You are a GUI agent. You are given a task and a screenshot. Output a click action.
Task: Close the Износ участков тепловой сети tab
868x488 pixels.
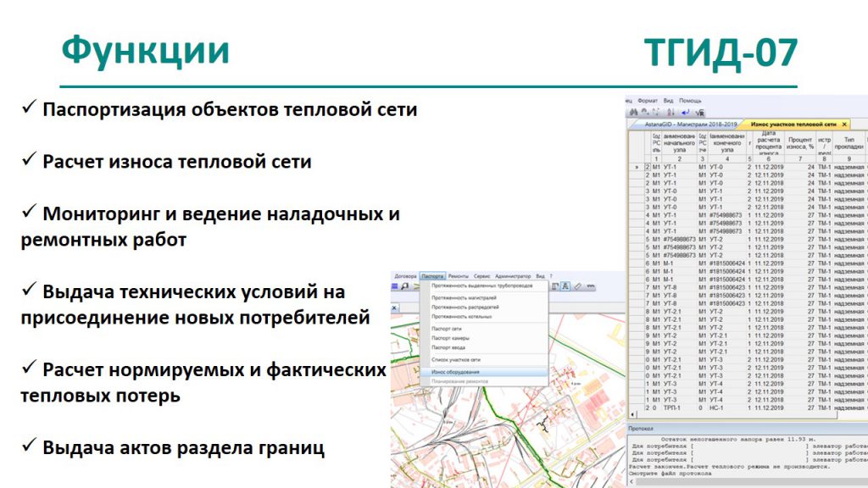(x=844, y=125)
